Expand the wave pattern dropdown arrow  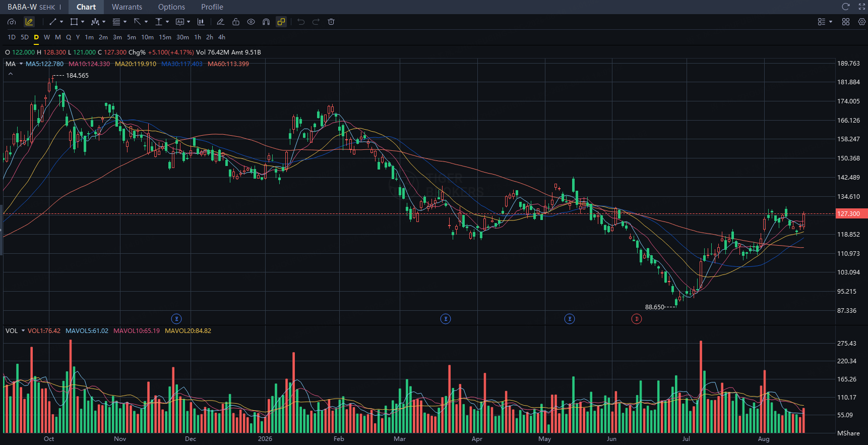point(104,22)
